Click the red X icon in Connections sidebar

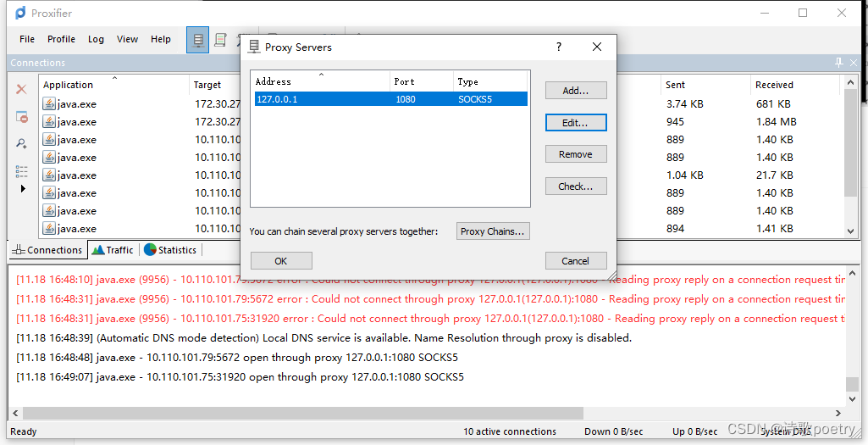point(21,89)
